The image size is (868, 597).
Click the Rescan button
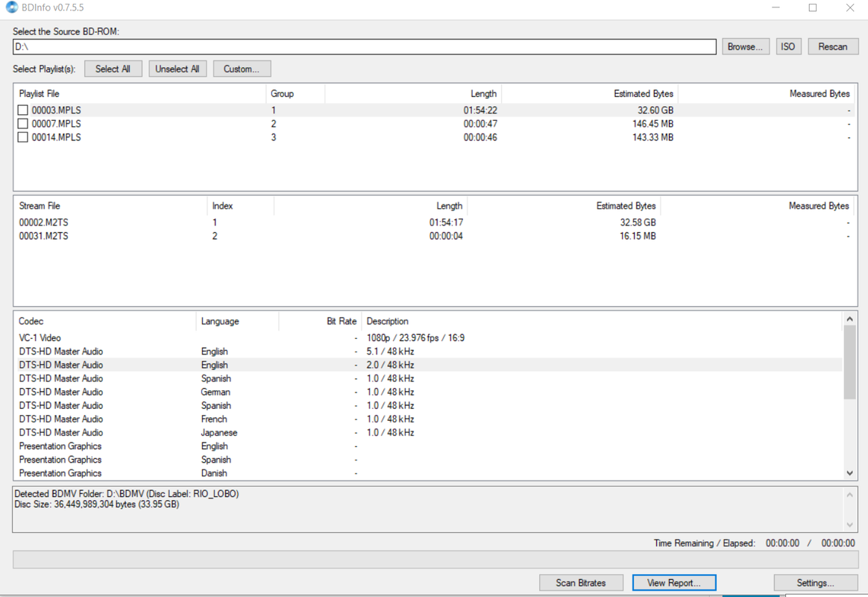[x=832, y=46]
